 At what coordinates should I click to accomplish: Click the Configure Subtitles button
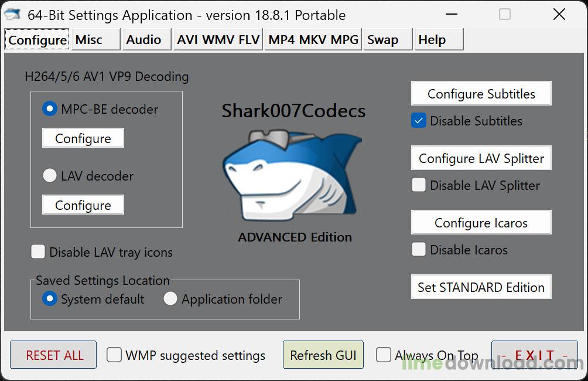(x=481, y=93)
